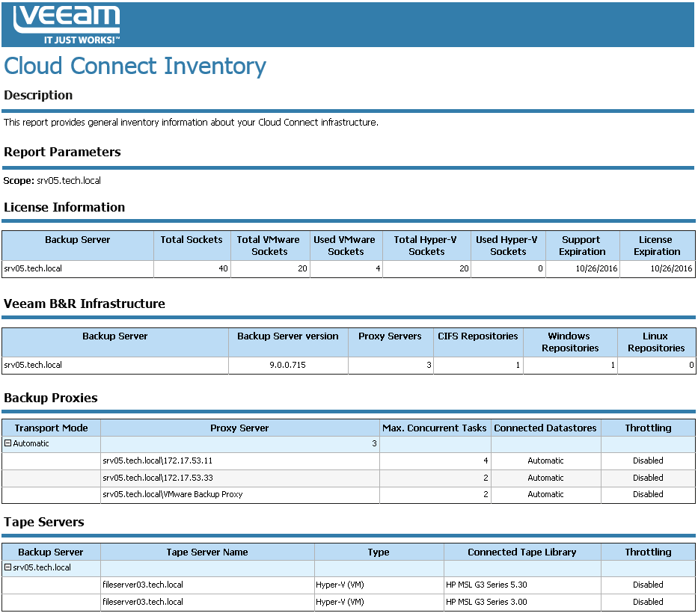The height and width of the screenshot is (616, 698).
Task: Click the License Expiration column header
Action: pos(657,245)
